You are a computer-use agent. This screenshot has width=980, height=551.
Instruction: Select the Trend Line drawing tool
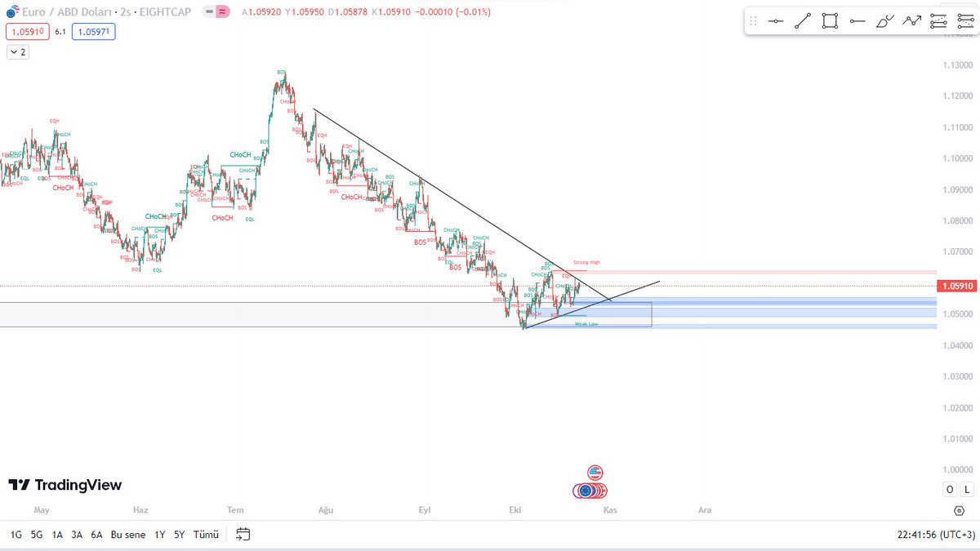[803, 20]
